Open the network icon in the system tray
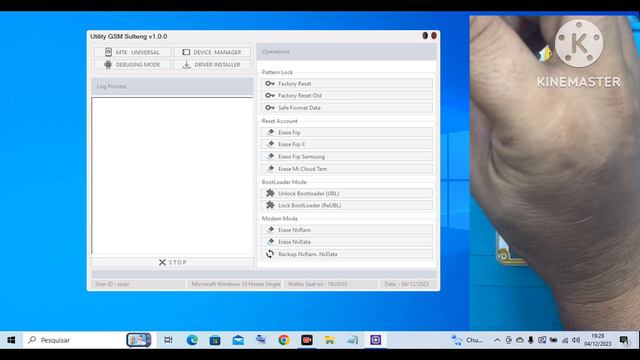Viewport: 640px width, 360px height. (565, 340)
